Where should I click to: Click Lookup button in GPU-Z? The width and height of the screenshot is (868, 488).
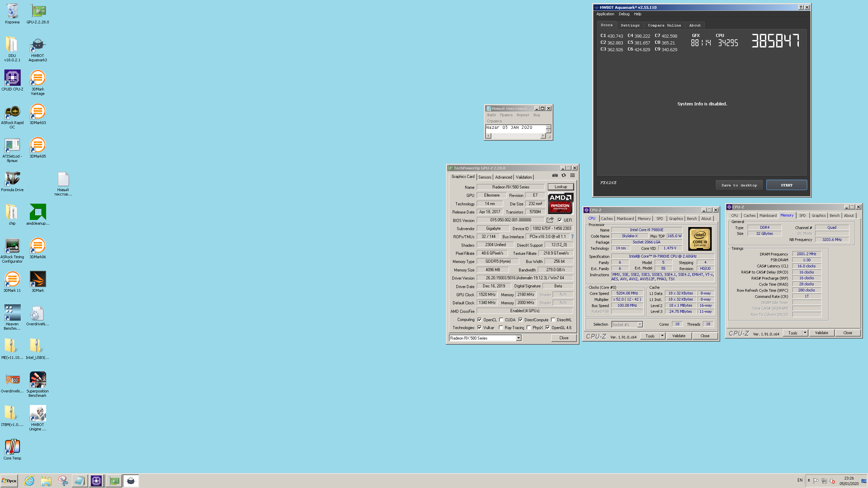tap(561, 187)
